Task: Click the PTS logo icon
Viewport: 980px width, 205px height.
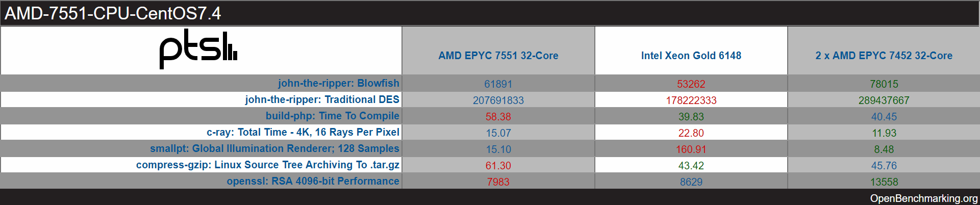Action: pyautogui.click(x=198, y=49)
